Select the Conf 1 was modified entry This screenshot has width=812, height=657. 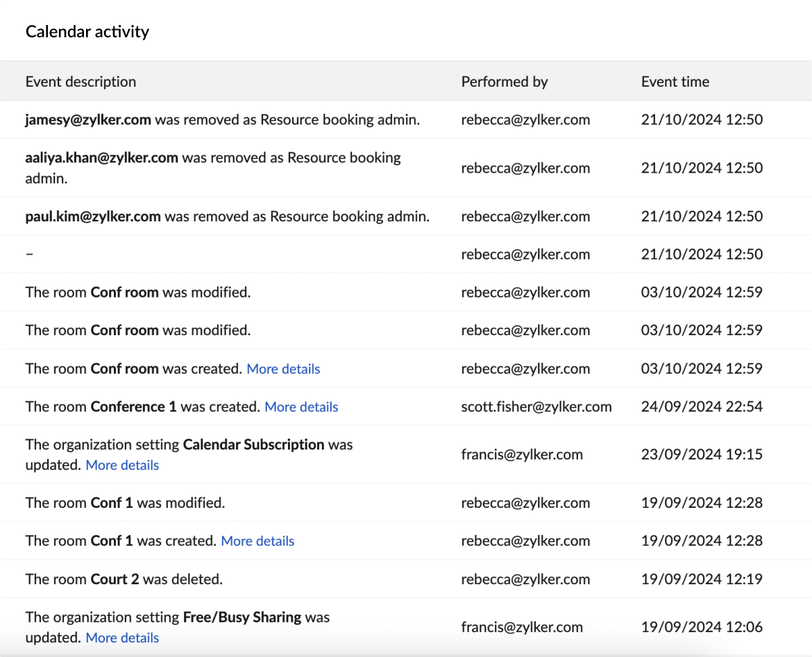tap(125, 503)
